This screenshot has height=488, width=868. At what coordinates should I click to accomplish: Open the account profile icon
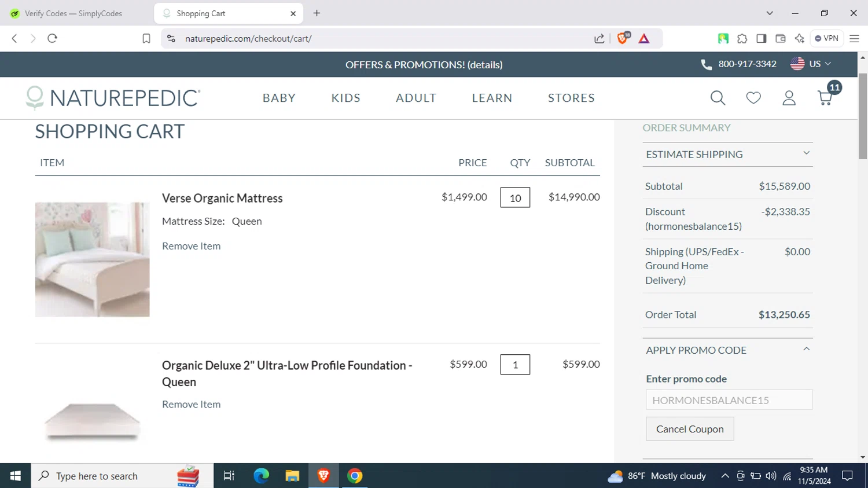[x=789, y=98]
